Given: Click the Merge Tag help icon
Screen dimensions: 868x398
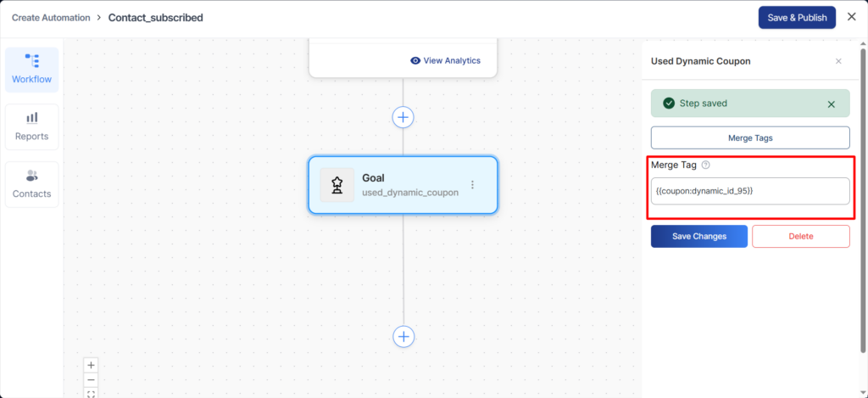Looking at the screenshot, I should (705, 165).
